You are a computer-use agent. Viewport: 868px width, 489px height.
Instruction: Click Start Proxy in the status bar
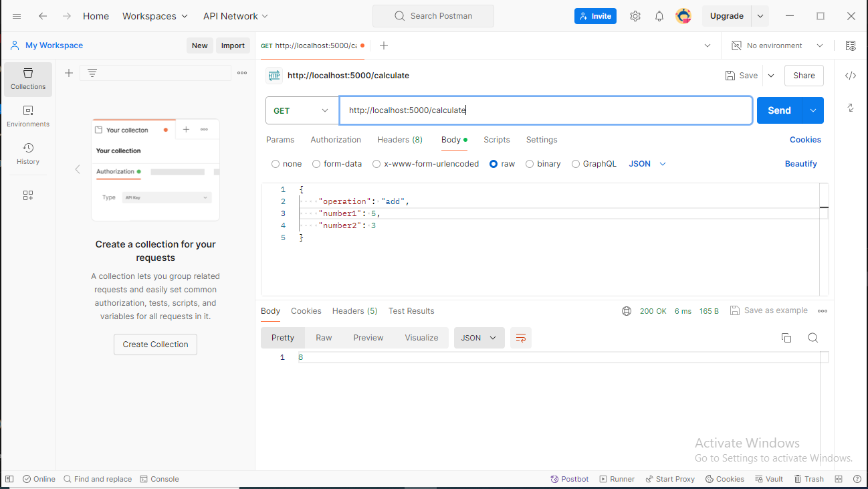[x=670, y=479]
